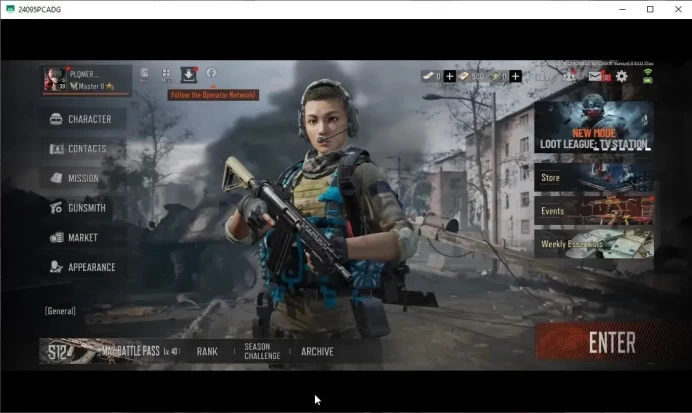Screen dimensions: 692x413
Task: Open the CONTACTS menu
Action: 83,149
